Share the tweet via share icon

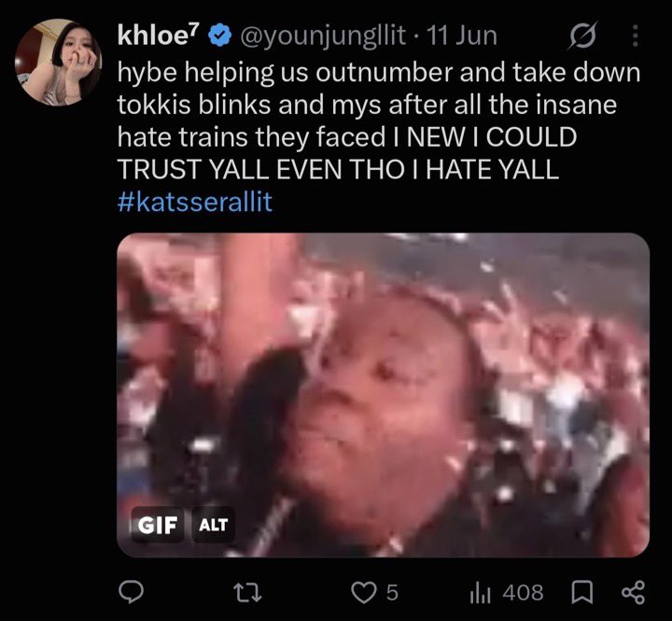tap(633, 592)
